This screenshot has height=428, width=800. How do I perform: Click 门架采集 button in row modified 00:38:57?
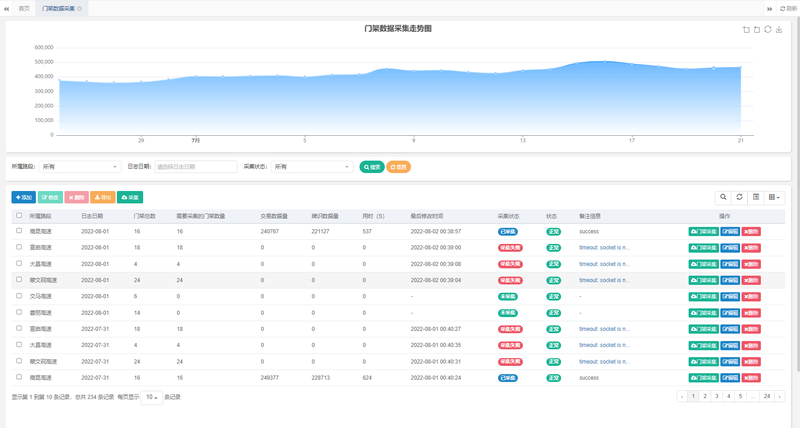[703, 232]
